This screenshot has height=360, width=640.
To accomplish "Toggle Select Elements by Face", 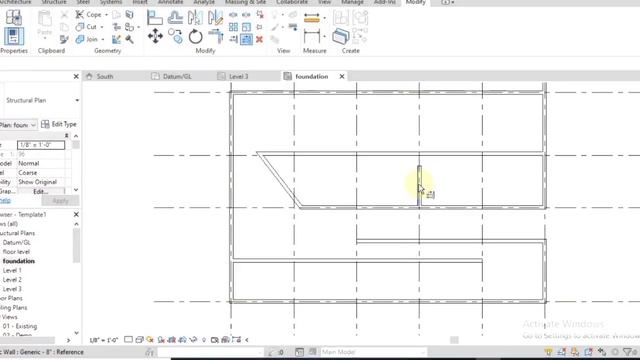I will [x=589, y=352].
